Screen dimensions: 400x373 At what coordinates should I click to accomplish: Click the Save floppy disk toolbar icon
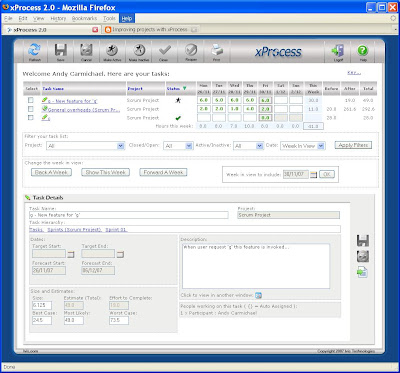pos(61,51)
